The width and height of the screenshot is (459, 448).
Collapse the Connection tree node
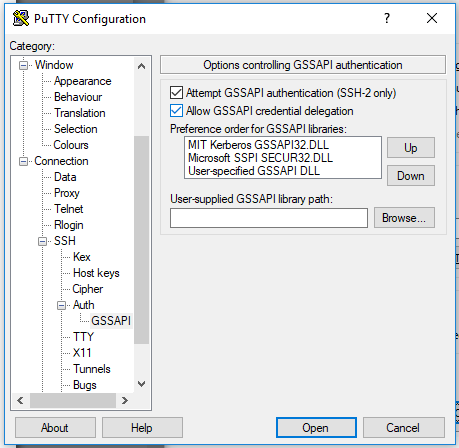pos(23,161)
